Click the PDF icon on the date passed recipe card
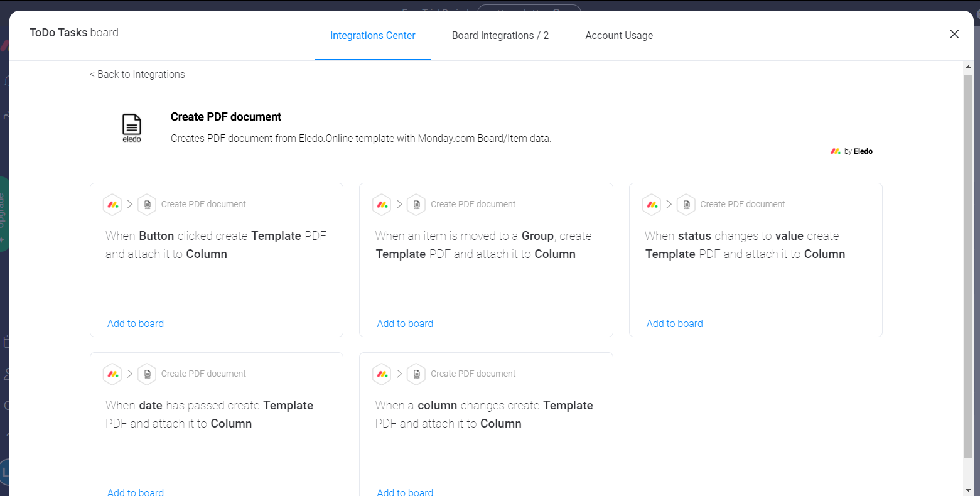The image size is (980, 496). (x=147, y=374)
